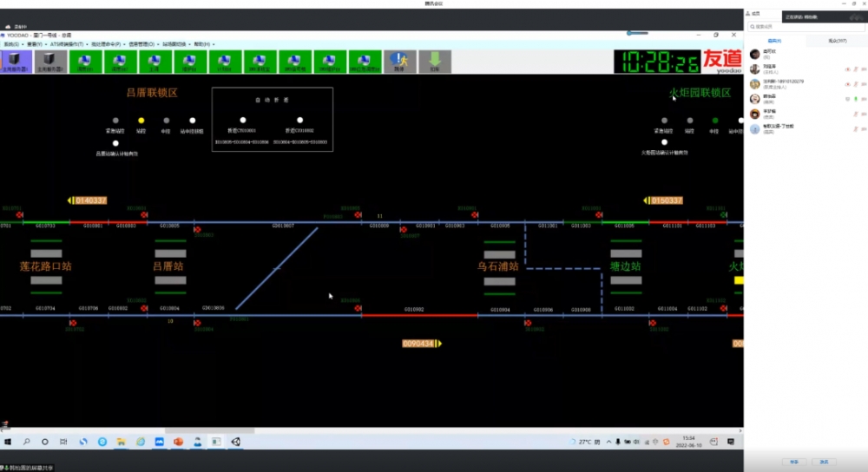Click the taskbar search magnifier icon

tap(26, 442)
